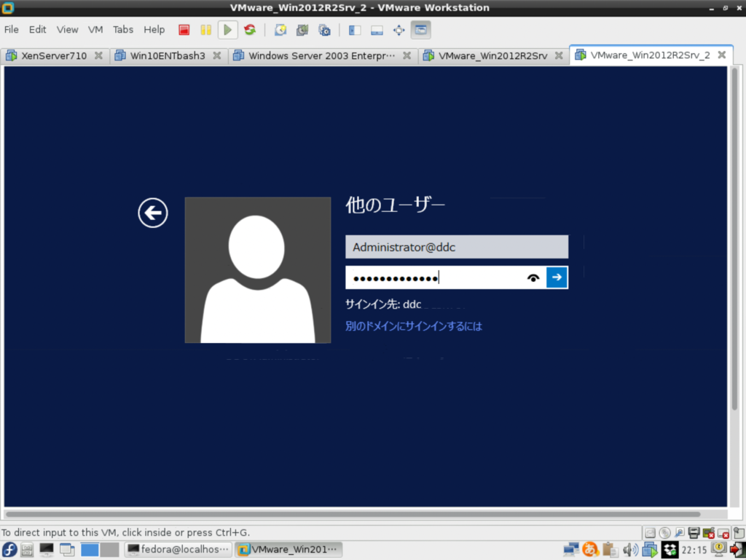Launch the terminal from the taskbar
Image resolution: width=746 pixels, height=560 pixels.
(x=46, y=550)
